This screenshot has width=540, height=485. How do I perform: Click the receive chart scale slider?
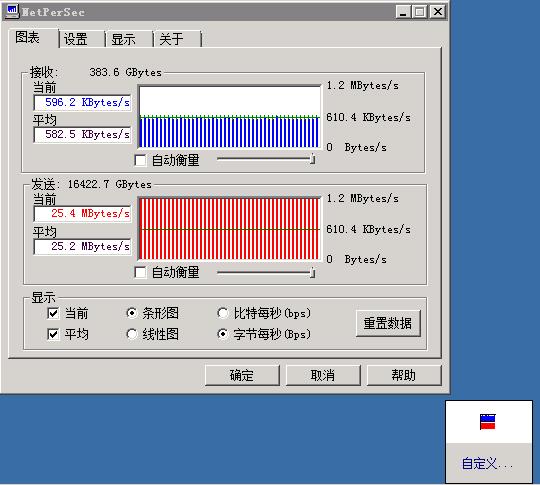point(266,159)
